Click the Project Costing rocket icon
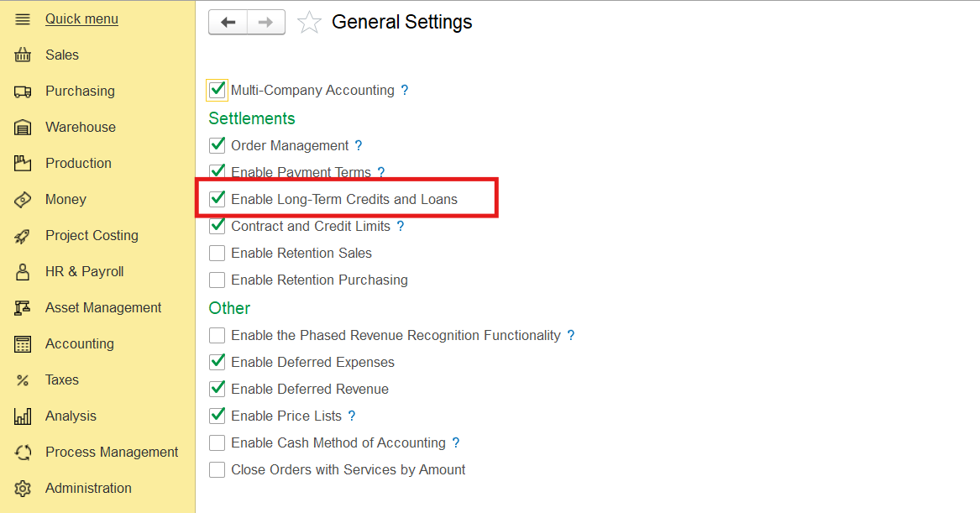This screenshot has width=980, height=513. tap(23, 236)
